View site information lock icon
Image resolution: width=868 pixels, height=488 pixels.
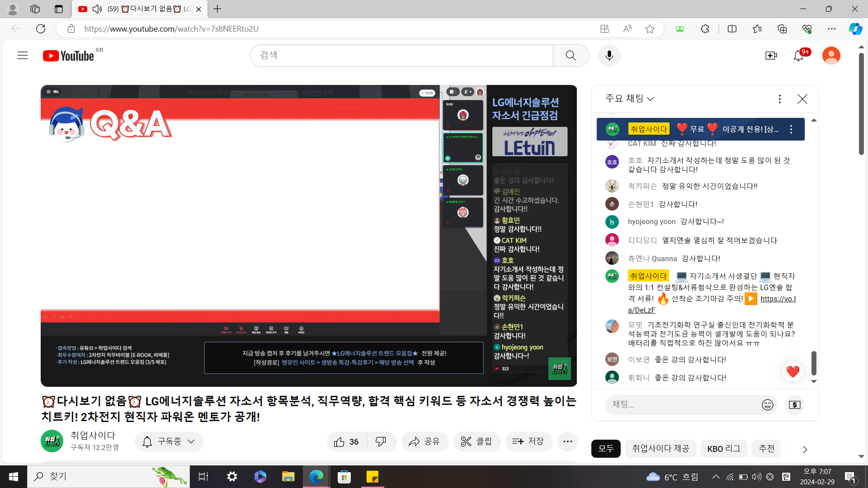click(x=71, y=29)
